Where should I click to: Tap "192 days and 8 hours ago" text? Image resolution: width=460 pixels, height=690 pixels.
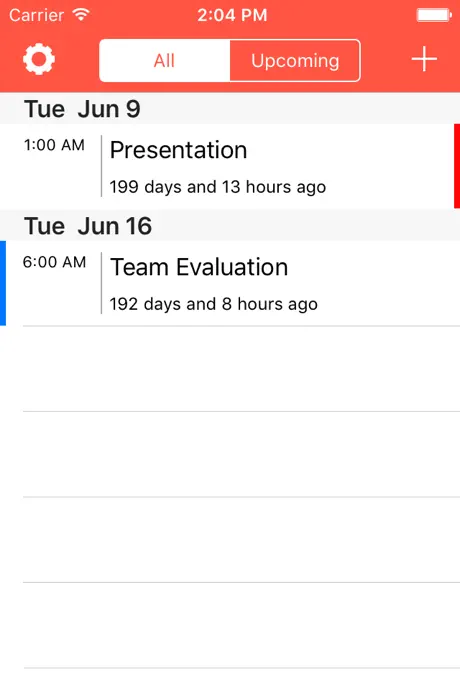(213, 304)
